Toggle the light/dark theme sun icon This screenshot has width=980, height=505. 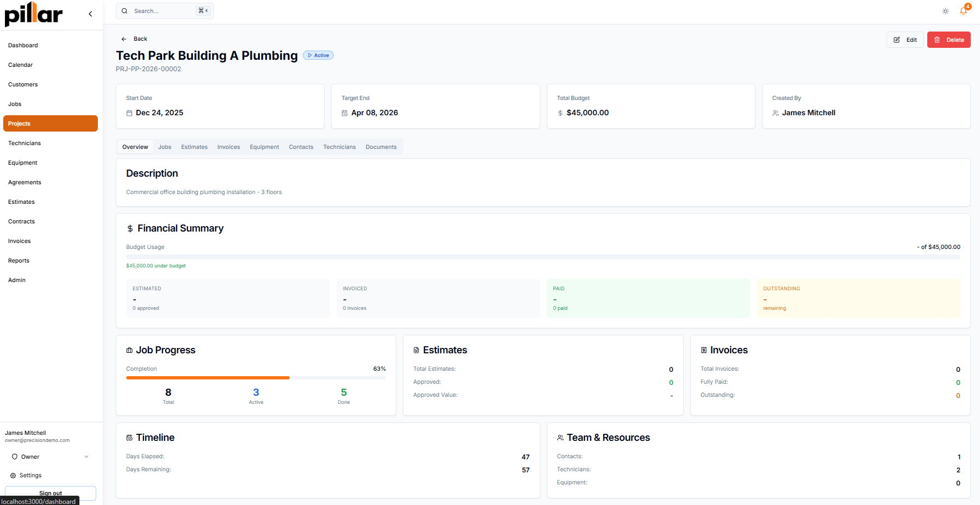pyautogui.click(x=945, y=11)
